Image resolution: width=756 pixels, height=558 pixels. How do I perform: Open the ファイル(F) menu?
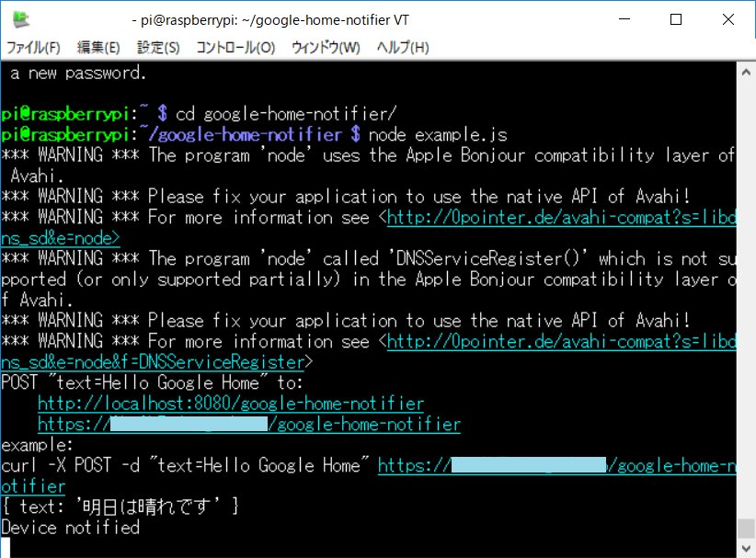(x=33, y=47)
